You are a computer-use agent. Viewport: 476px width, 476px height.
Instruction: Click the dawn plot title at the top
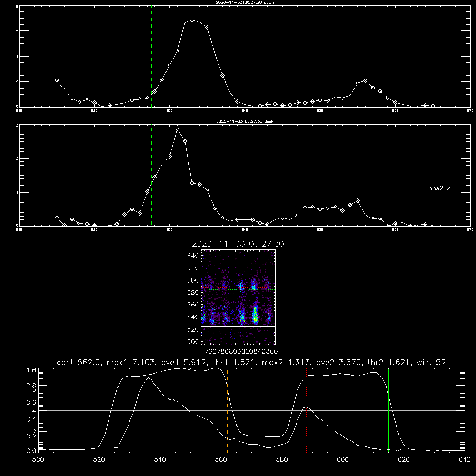click(x=245, y=2)
